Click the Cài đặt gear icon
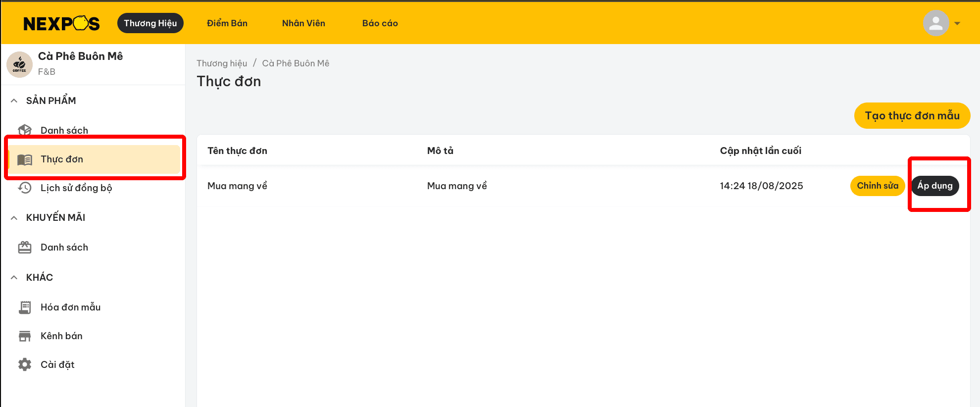 click(x=25, y=364)
